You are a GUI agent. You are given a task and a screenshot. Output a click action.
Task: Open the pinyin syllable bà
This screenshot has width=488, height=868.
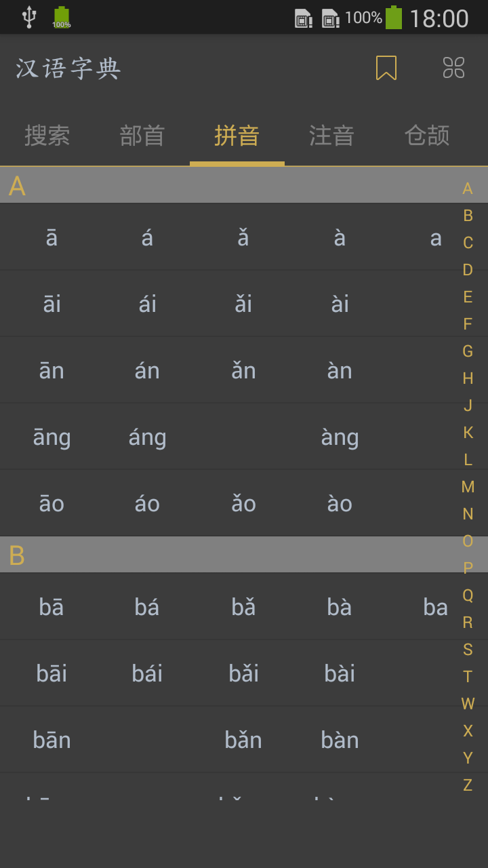(340, 607)
